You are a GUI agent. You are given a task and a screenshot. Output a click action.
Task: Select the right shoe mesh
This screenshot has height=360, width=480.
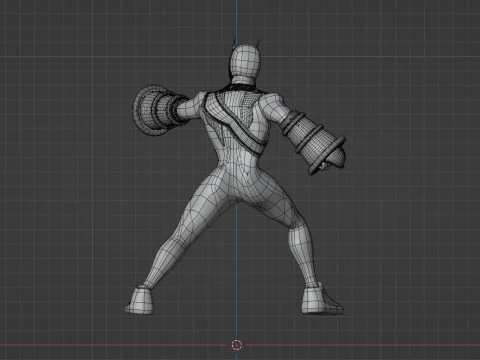322,299
